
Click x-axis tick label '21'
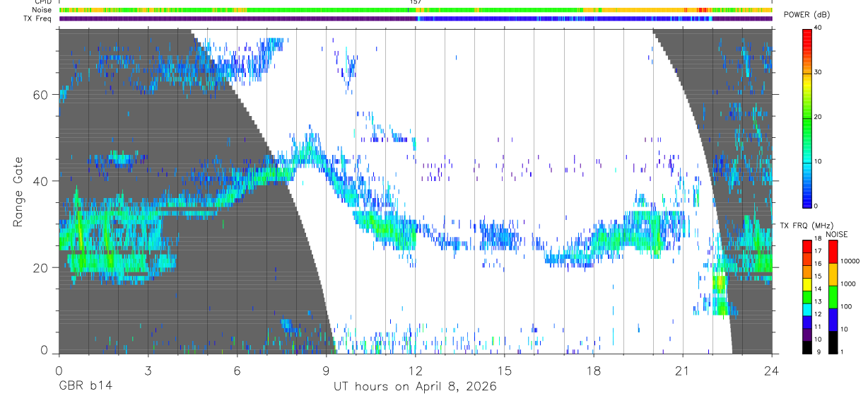point(683,370)
